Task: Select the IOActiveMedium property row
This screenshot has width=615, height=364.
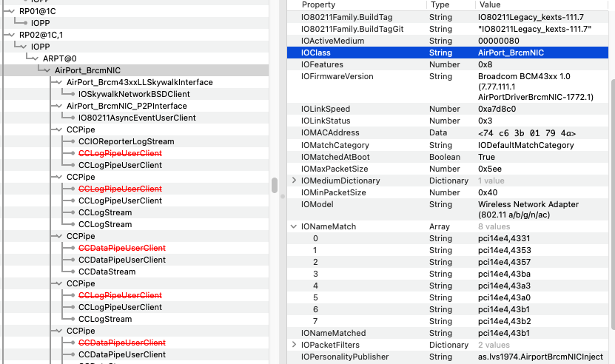Action: [448, 41]
